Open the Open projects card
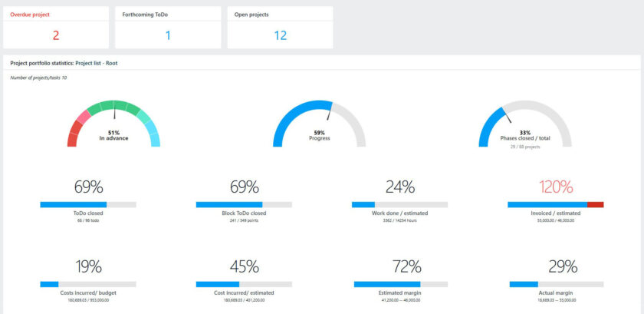Screen dimensions: 644x314 click(x=280, y=28)
